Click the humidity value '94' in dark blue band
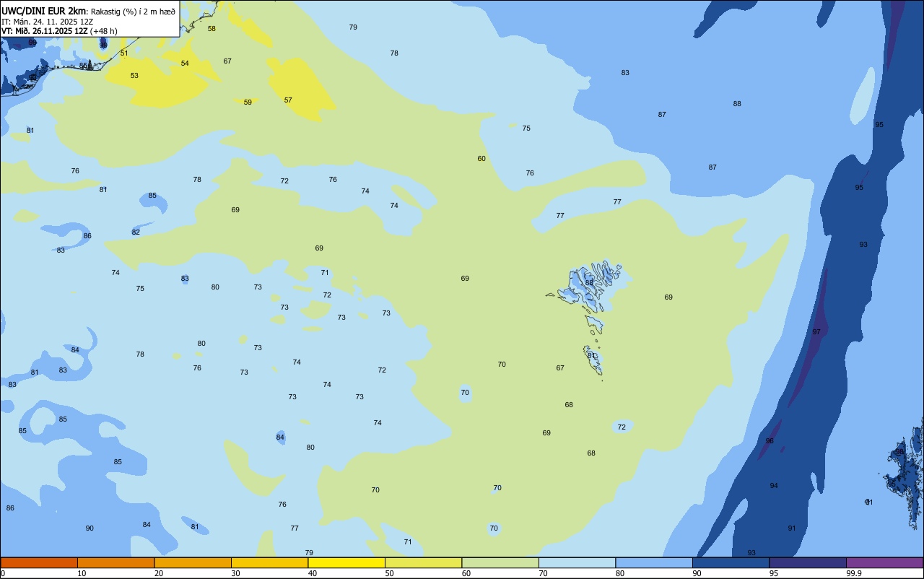924x579 pixels. pos(774,486)
